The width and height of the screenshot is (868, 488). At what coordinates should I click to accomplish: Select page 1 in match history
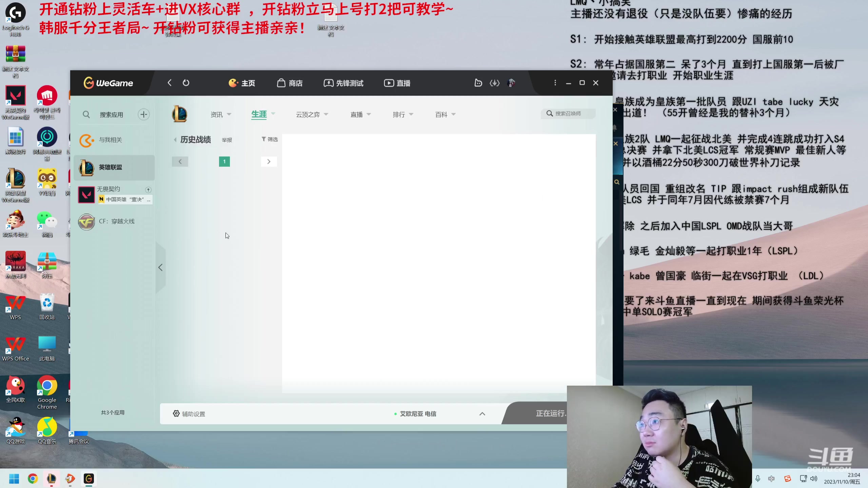(x=224, y=162)
